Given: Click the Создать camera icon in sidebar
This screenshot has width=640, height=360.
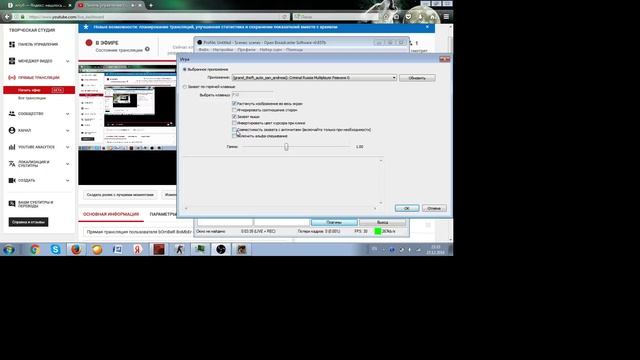Looking at the screenshot, I should (x=12, y=180).
